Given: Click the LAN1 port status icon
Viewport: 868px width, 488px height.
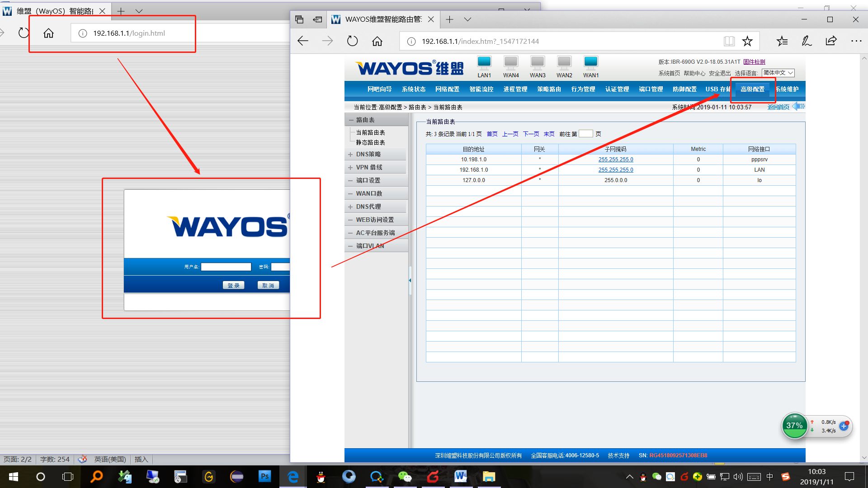Looking at the screenshot, I should pos(484,62).
